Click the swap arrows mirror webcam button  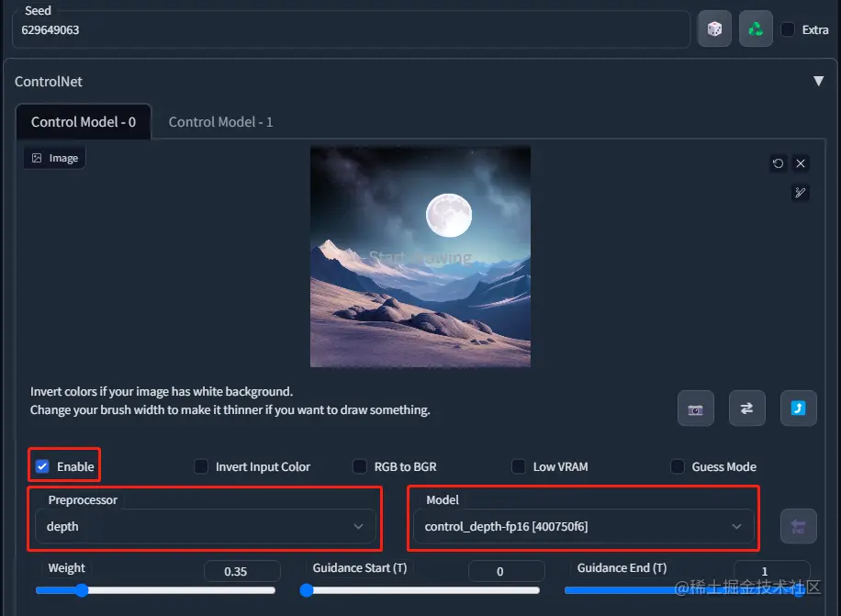click(x=746, y=409)
